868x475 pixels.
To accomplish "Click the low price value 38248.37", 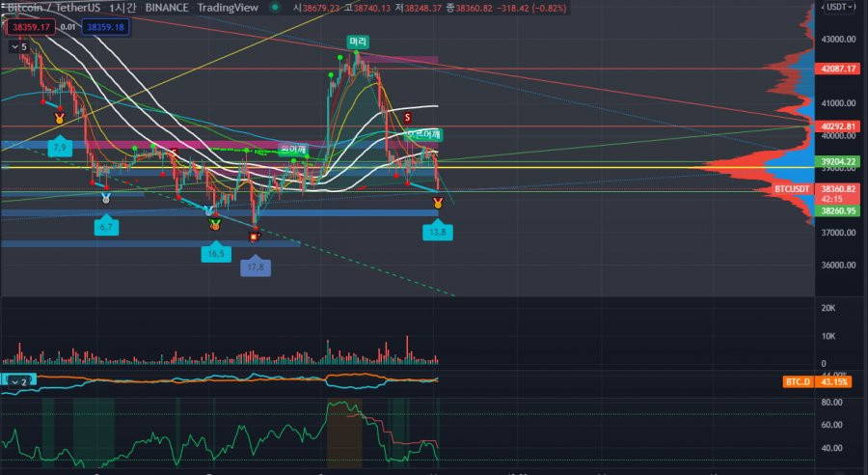I will [x=422, y=8].
